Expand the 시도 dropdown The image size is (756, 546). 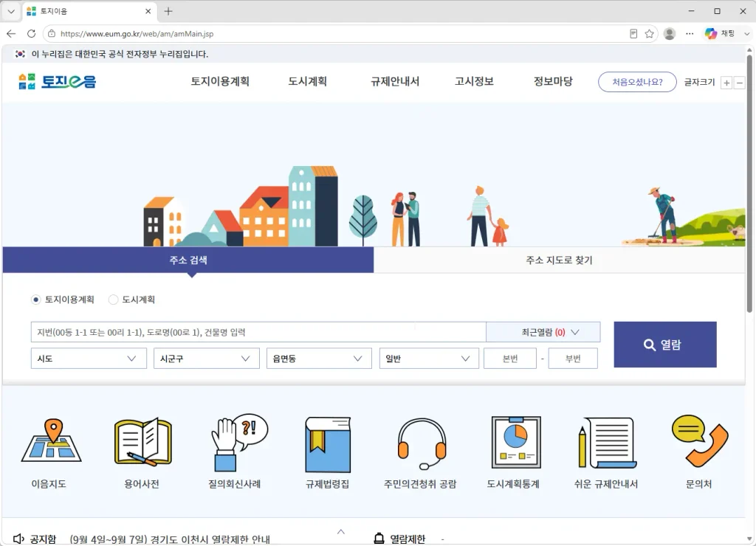(x=89, y=359)
